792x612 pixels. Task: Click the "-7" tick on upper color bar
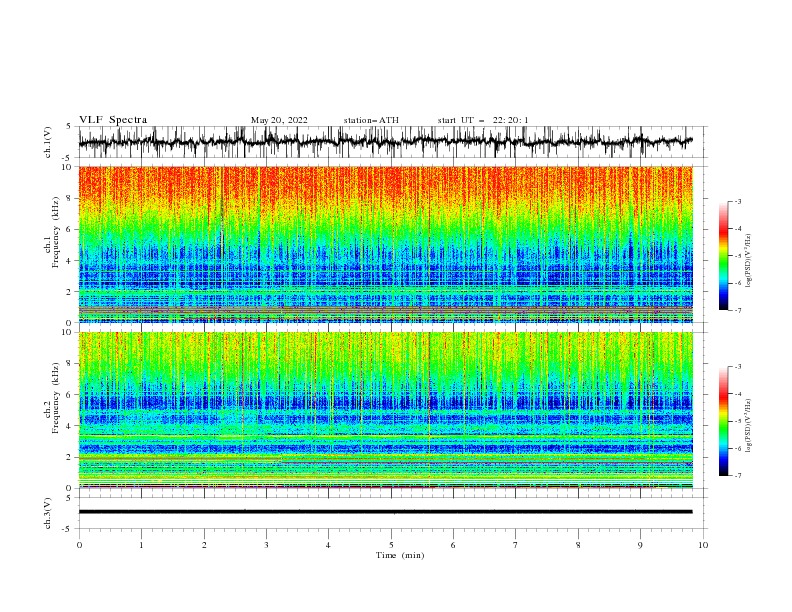click(738, 310)
